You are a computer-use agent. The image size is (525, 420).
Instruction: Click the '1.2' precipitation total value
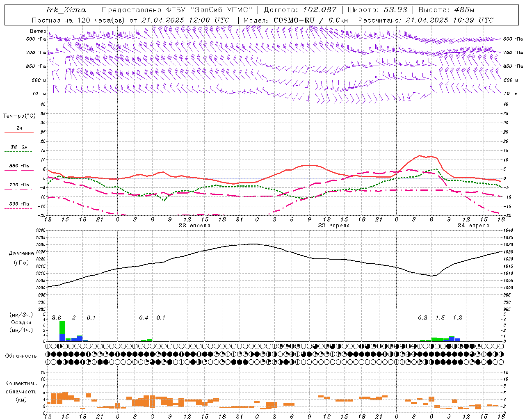point(457,318)
